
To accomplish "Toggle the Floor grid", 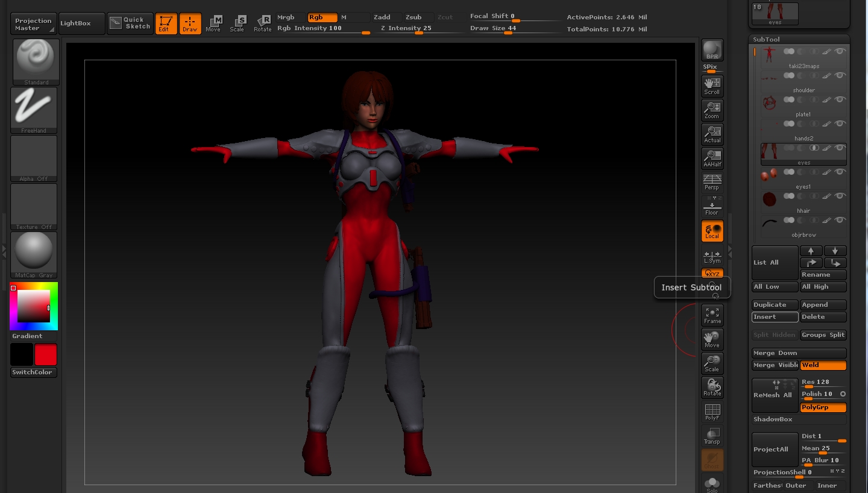I will point(712,206).
